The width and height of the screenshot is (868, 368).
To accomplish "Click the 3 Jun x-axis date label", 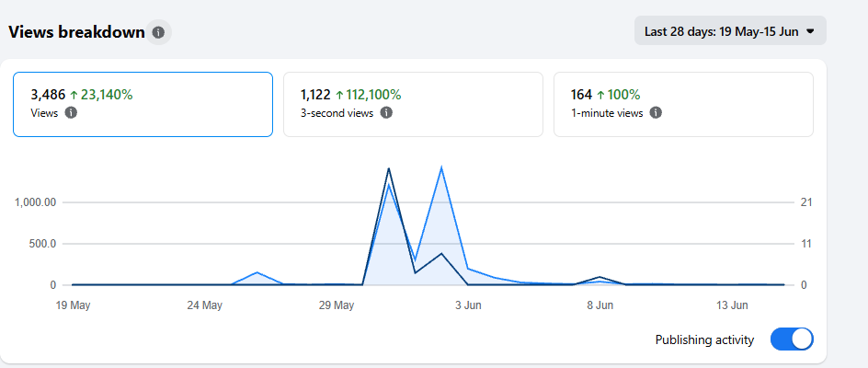I will tap(468, 305).
